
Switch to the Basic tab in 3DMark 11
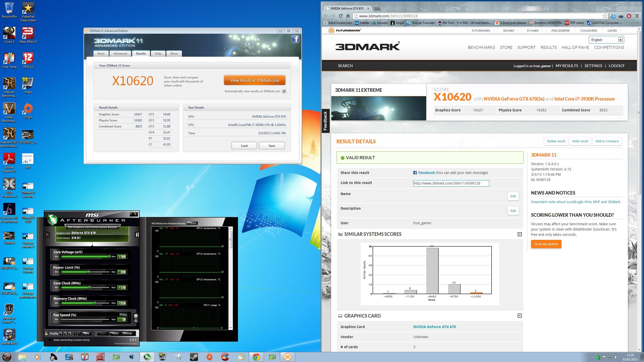coord(101,54)
